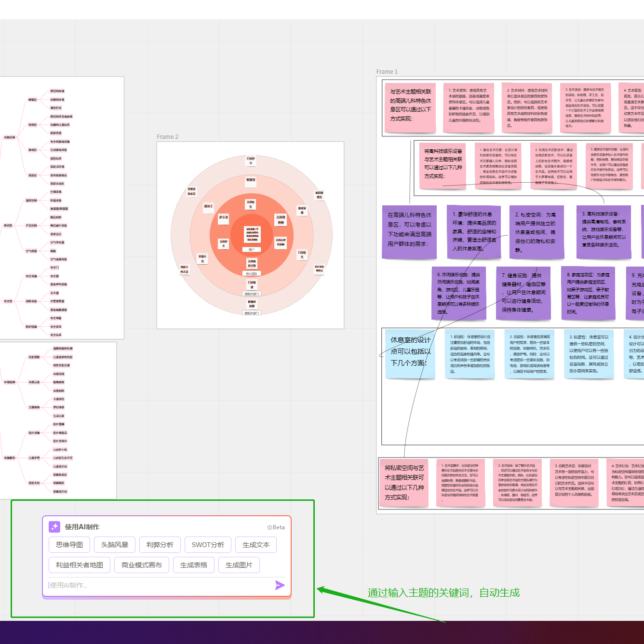Screen dimensions: 644x644
Task: Click the Beta label in AI panel
Action: click(x=276, y=527)
